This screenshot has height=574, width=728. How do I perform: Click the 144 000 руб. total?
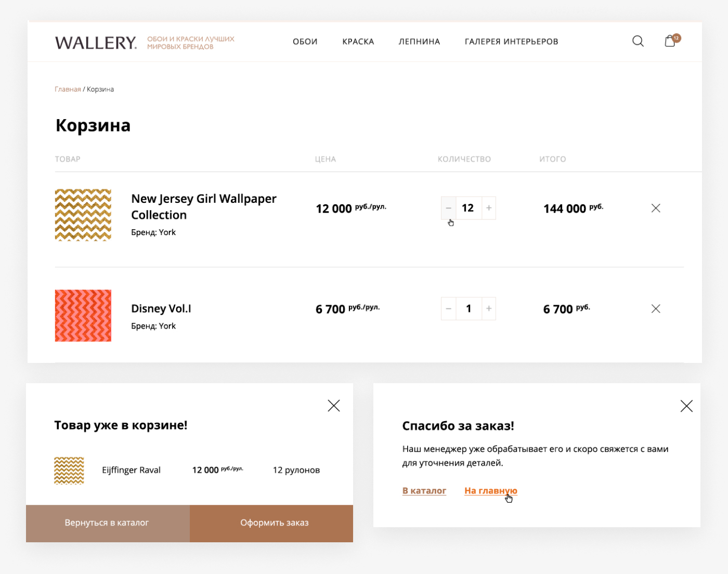[x=574, y=208]
